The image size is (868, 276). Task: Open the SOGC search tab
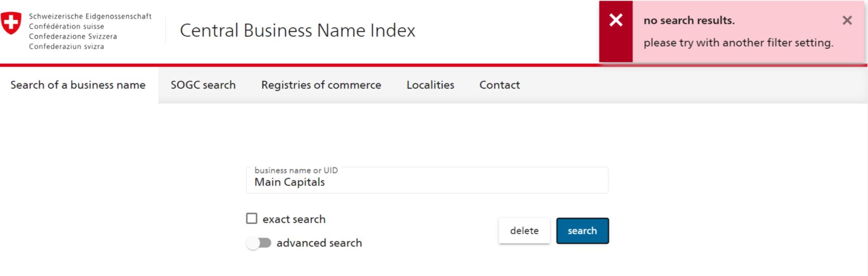[x=203, y=85]
